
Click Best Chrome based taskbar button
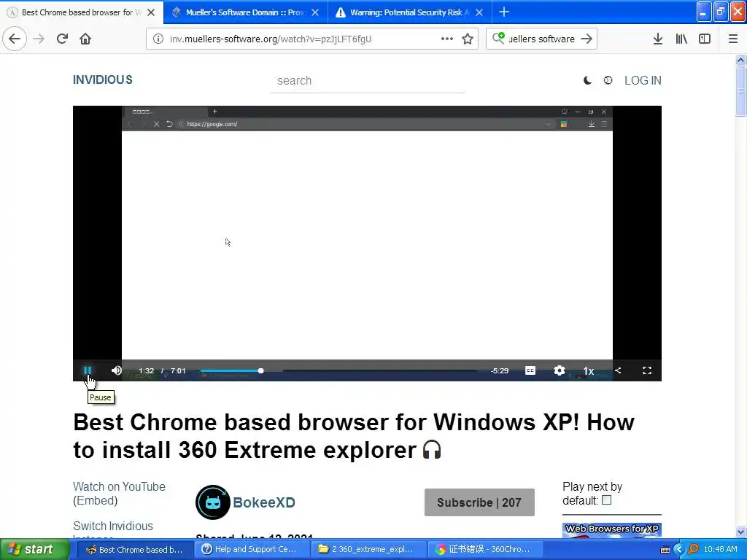pyautogui.click(x=134, y=549)
